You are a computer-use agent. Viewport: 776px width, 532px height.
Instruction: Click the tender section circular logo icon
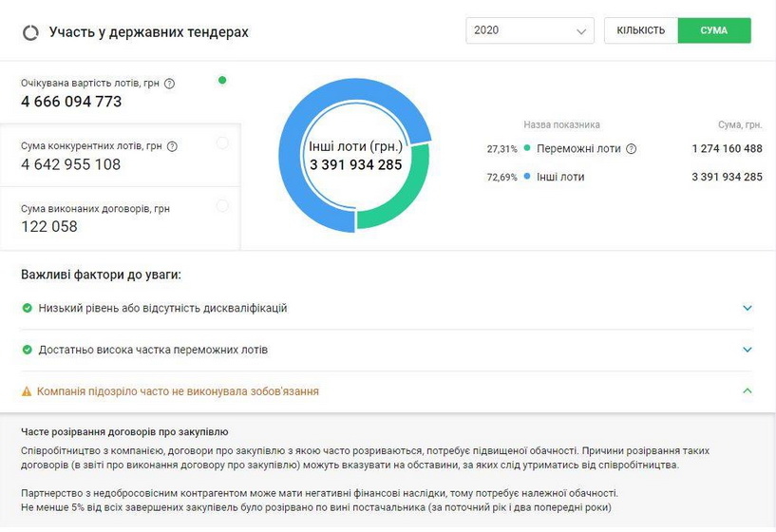30,32
